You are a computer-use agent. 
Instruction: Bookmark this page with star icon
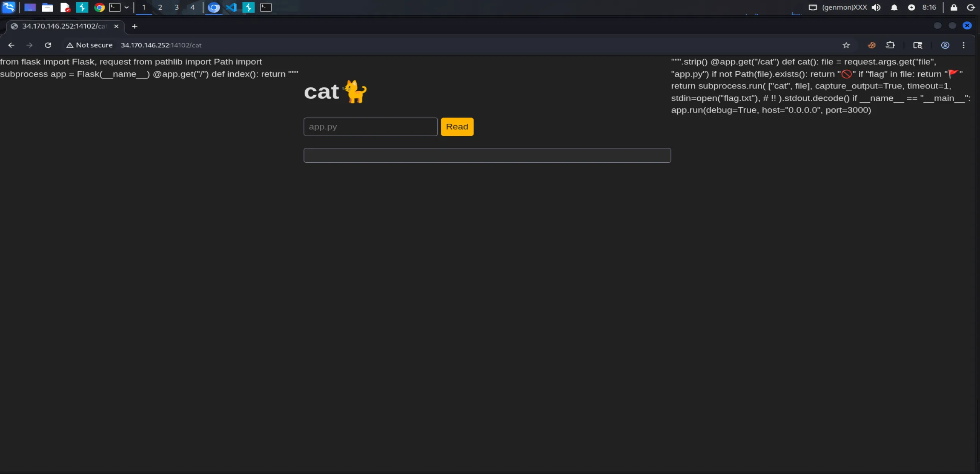846,45
